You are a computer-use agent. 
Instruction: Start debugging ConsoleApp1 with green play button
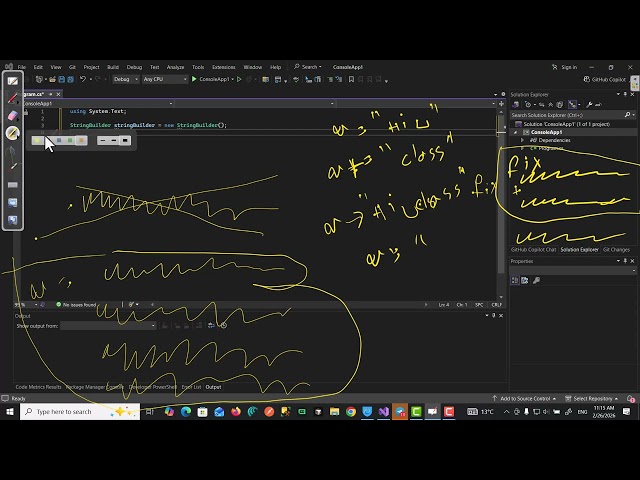(194, 79)
